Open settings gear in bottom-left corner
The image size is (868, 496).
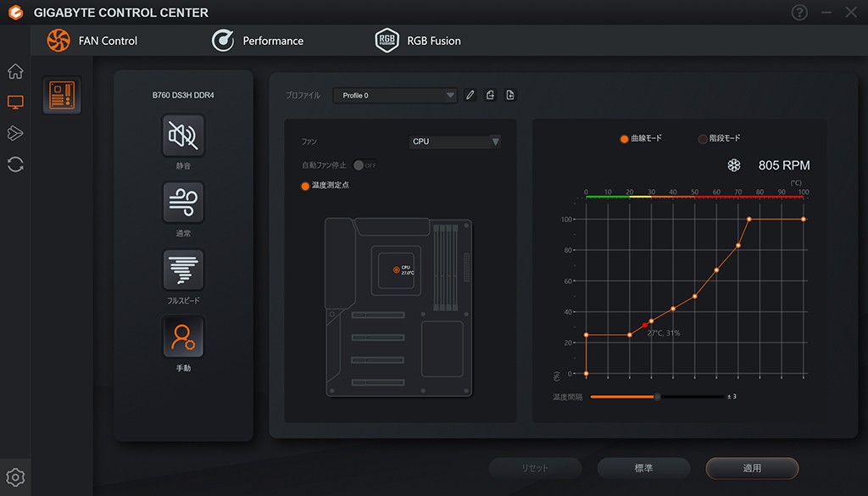pyautogui.click(x=14, y=476)
